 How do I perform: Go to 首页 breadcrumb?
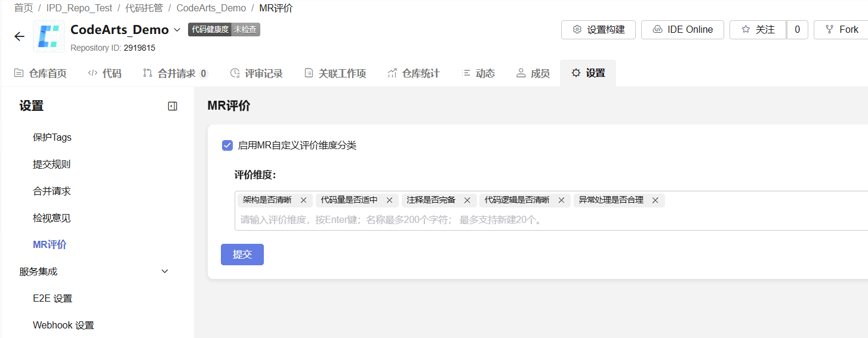click(23, 8)
